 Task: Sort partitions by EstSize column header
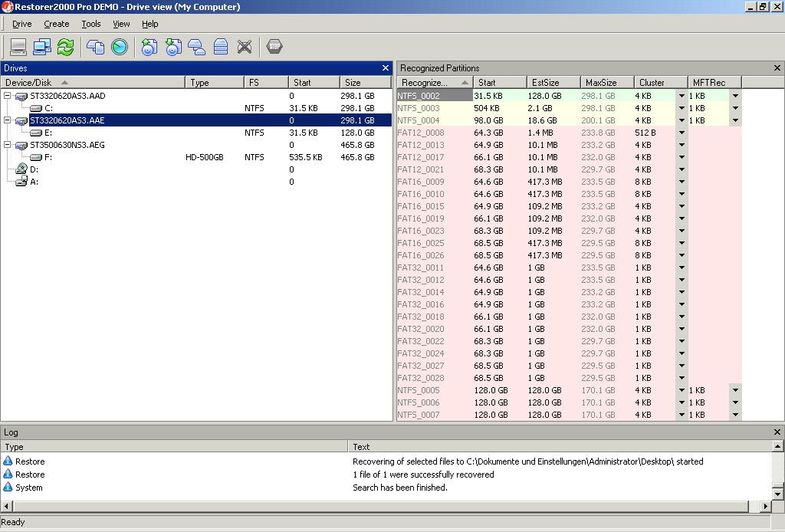point(553,83)
